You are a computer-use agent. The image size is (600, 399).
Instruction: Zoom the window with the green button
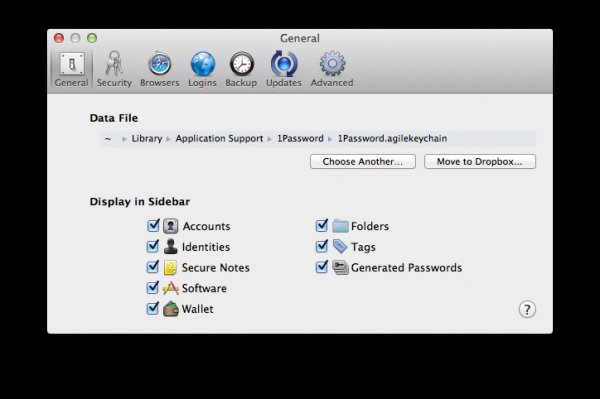[92, 38]
